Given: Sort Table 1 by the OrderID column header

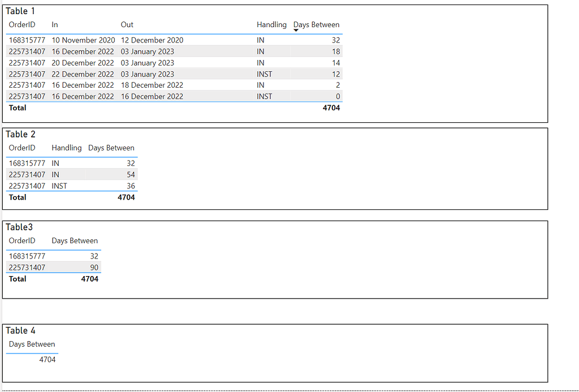Looking at the screenshot, I should tap(22, 24).
